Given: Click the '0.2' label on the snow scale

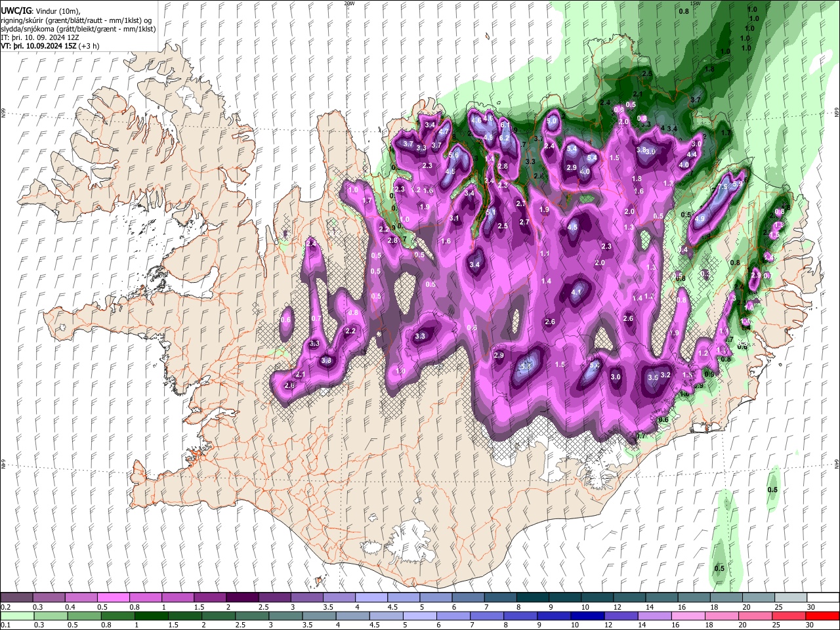Looking at the screenshot, I should coord(5,607).
